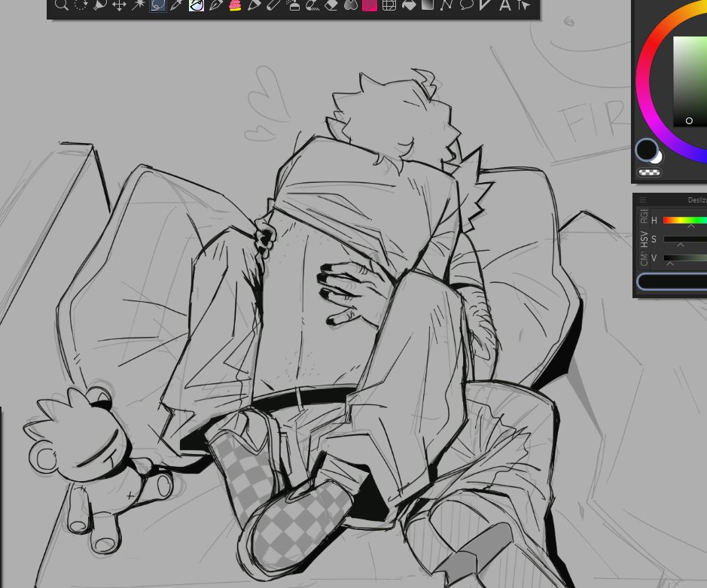Switch to the HSV slider tab
This screenshot has height=588, width=707.
(x=644, y=239)
